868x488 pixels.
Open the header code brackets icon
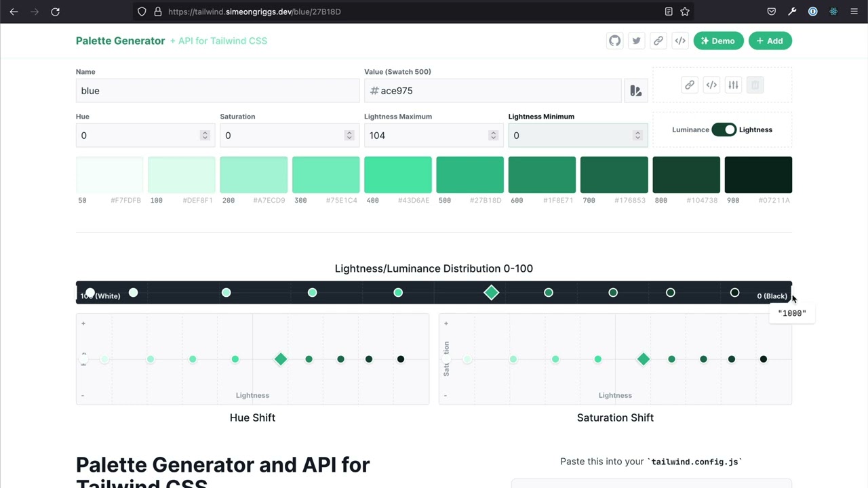[x=680, y=41]
